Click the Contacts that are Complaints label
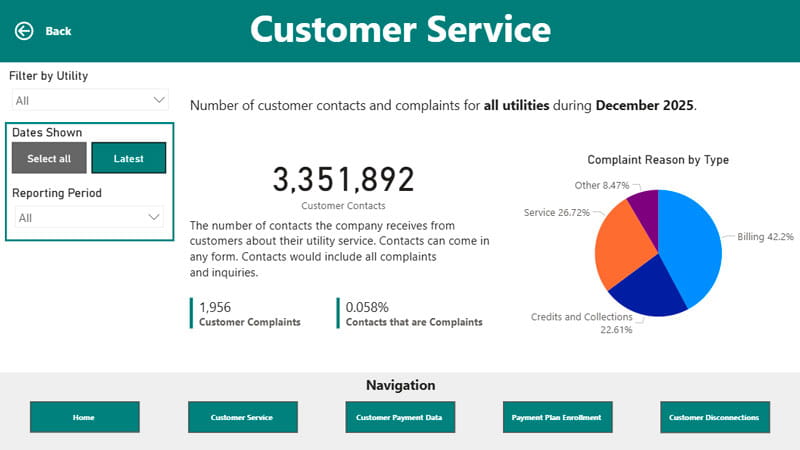This screenshot has height=450, width=800. tap(414, 322)
